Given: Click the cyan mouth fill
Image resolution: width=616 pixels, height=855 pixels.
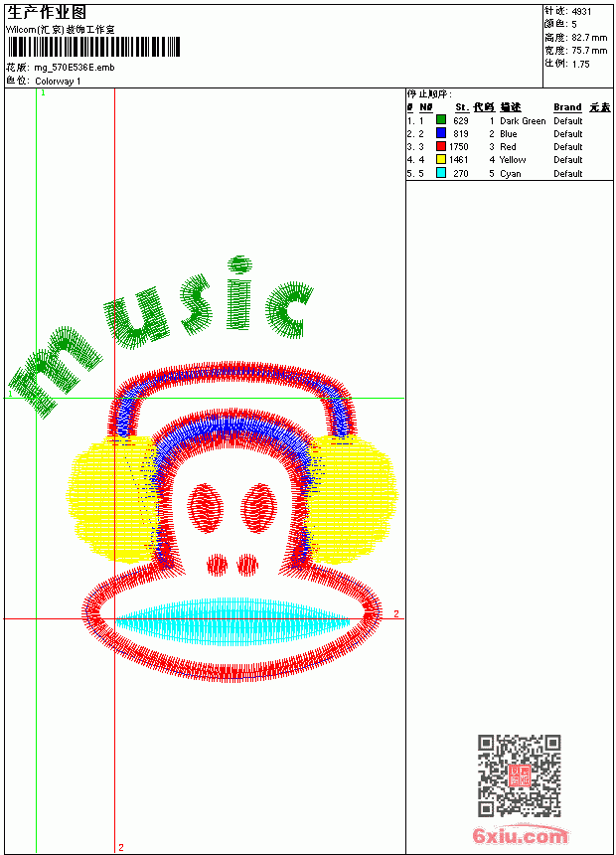Looking at the screenshot, I should tap(232, 621).
